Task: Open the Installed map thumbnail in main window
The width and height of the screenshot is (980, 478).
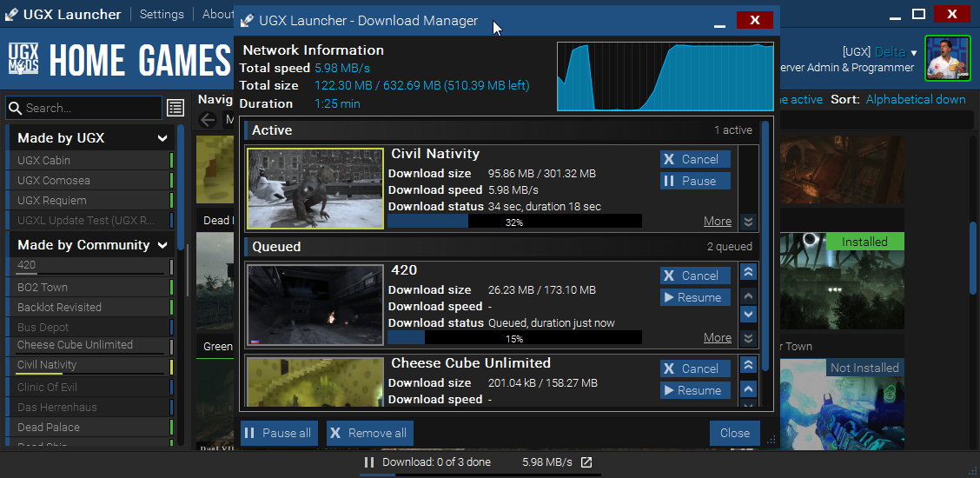Action: coord(842,281)
